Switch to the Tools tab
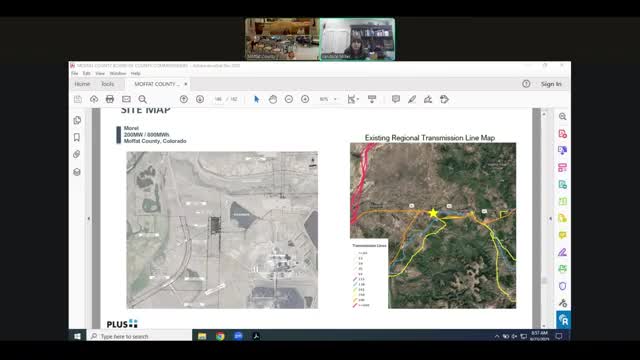Viewport: 640px width, 360px height. (108, 84)
